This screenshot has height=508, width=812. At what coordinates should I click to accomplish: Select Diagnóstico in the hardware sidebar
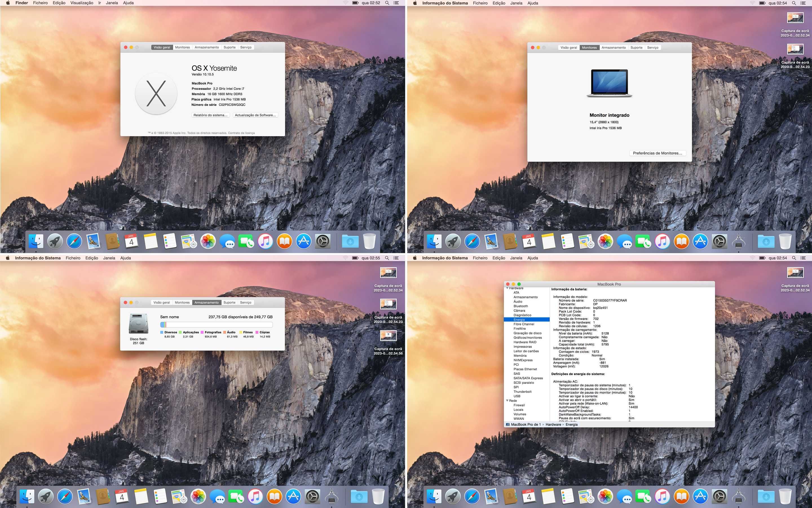(x=522, y=315)
